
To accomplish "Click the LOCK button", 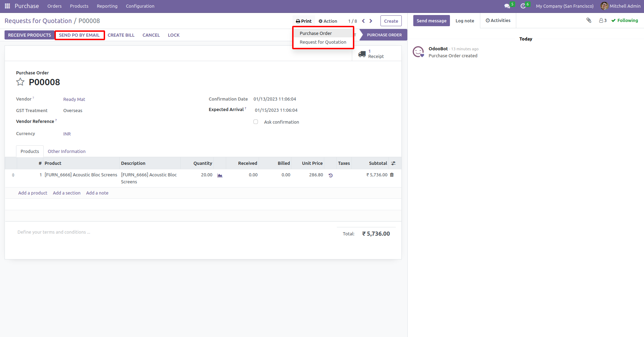I will [174, 35].
